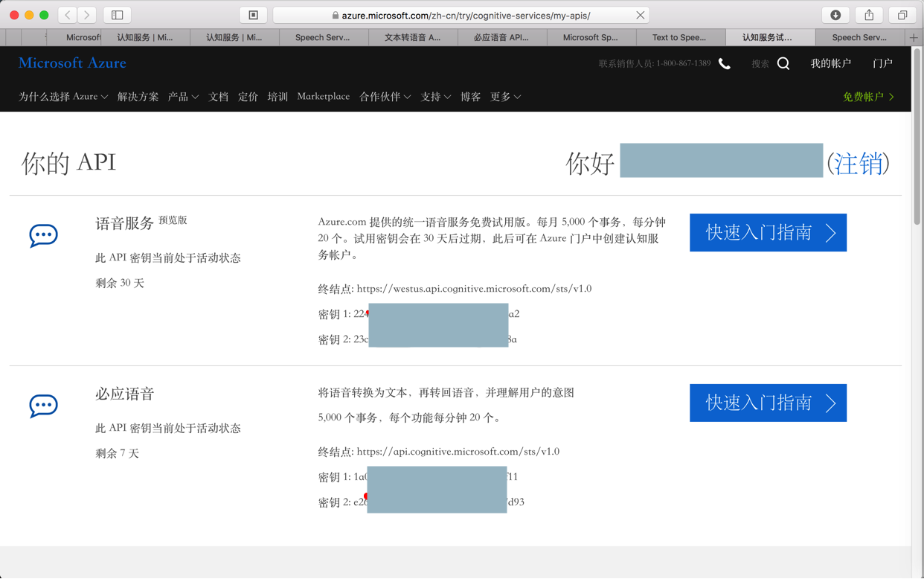Click the chat bubble icon for 语音服务

(x=43, y=236)
